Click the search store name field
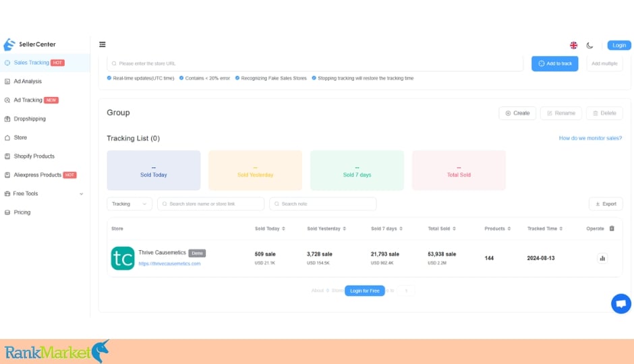Viewport: 634px width, 364px height. tap(210, 204)
